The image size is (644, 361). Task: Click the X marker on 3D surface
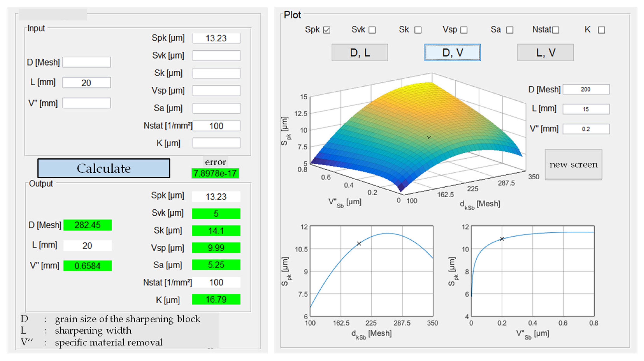pyautogui.click(x=429, y=138)
